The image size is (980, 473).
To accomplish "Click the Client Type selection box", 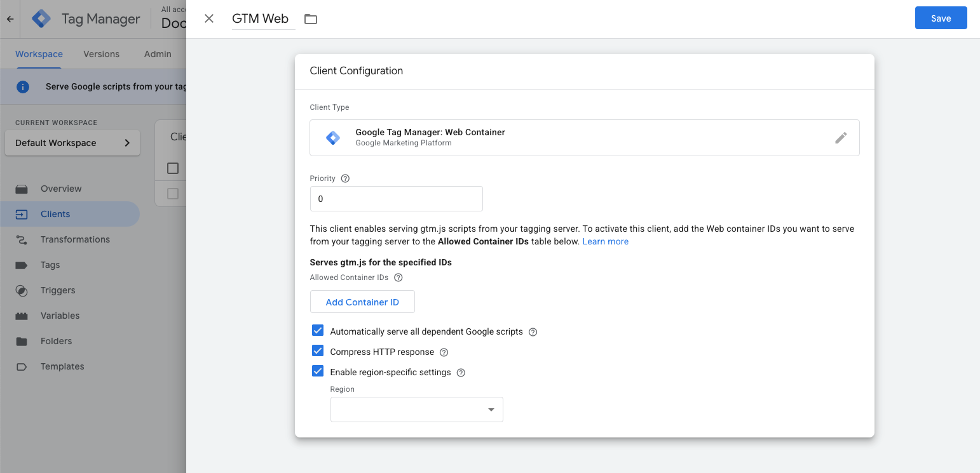I will coord(584,138).
